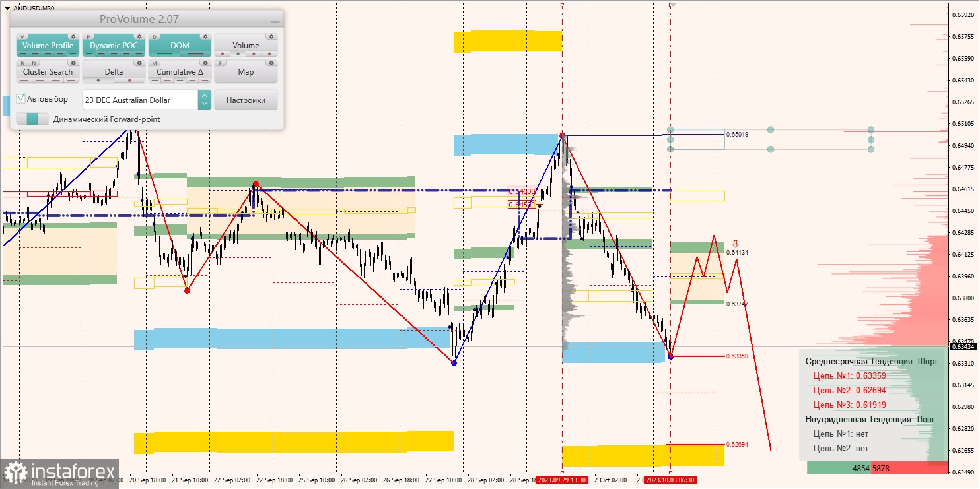Open Map gear settings
The height and width of the screenshot is (489, 980).
pos(271,63)
